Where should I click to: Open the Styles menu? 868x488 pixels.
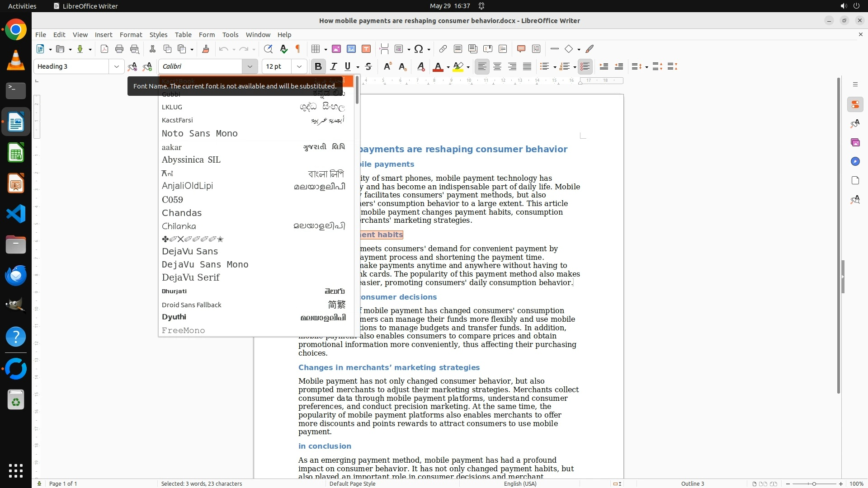coord(158,35)
